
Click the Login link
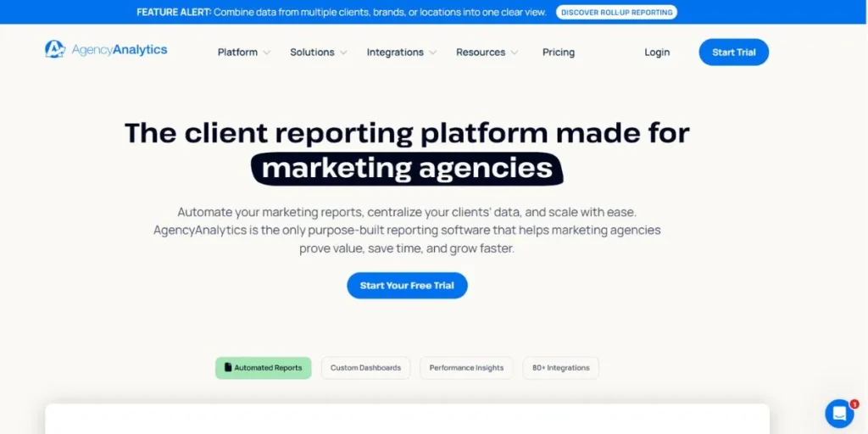pos(657,52)
